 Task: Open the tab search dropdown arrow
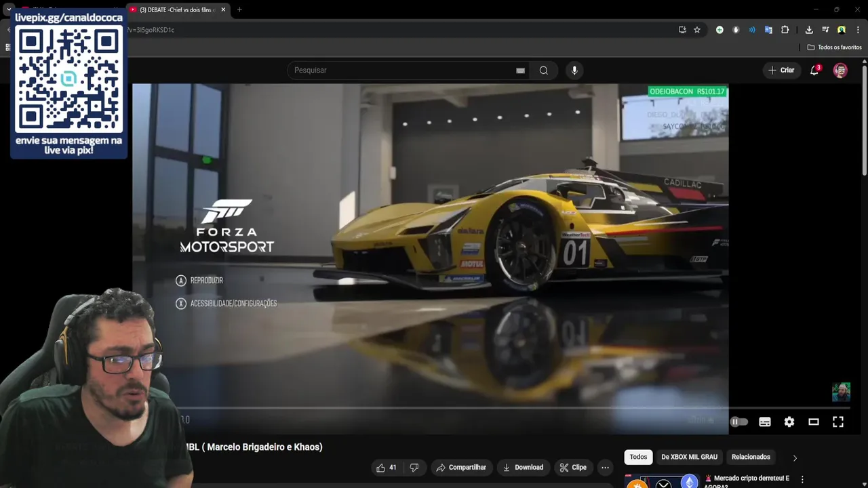click(8, 9)
